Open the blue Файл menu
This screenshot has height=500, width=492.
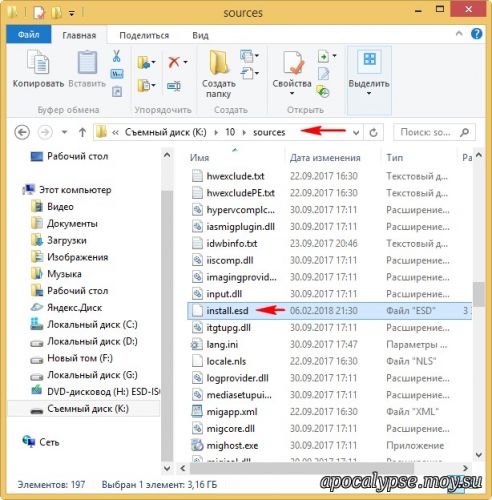29,35
